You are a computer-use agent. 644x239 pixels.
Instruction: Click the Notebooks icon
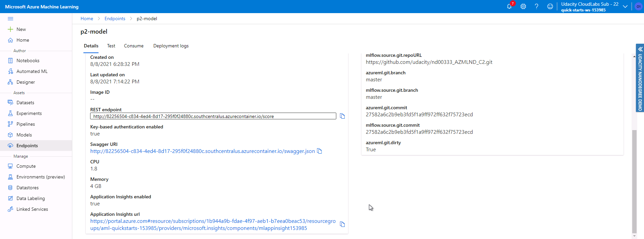click(10, 61)
